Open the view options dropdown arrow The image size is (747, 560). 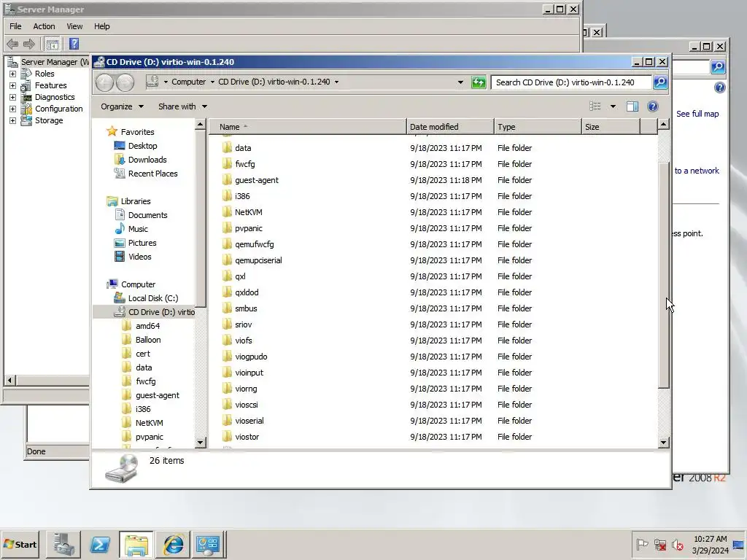[x=613, y=106]
